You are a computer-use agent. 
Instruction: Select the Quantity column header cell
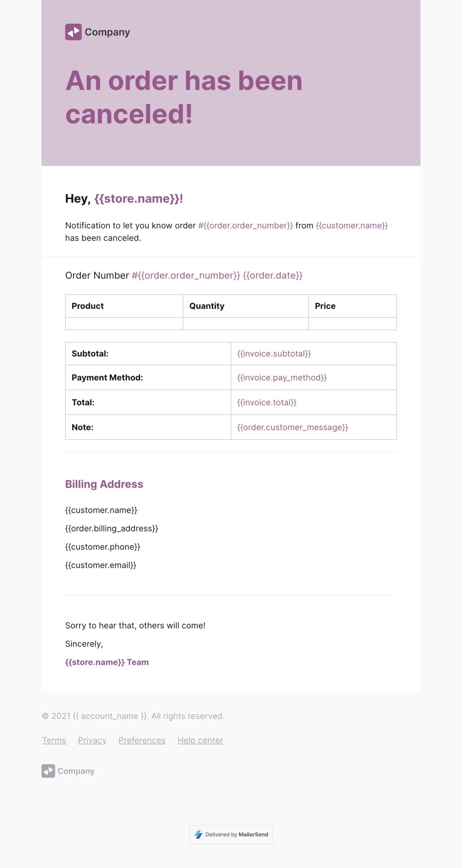click(x=245, y=306)
